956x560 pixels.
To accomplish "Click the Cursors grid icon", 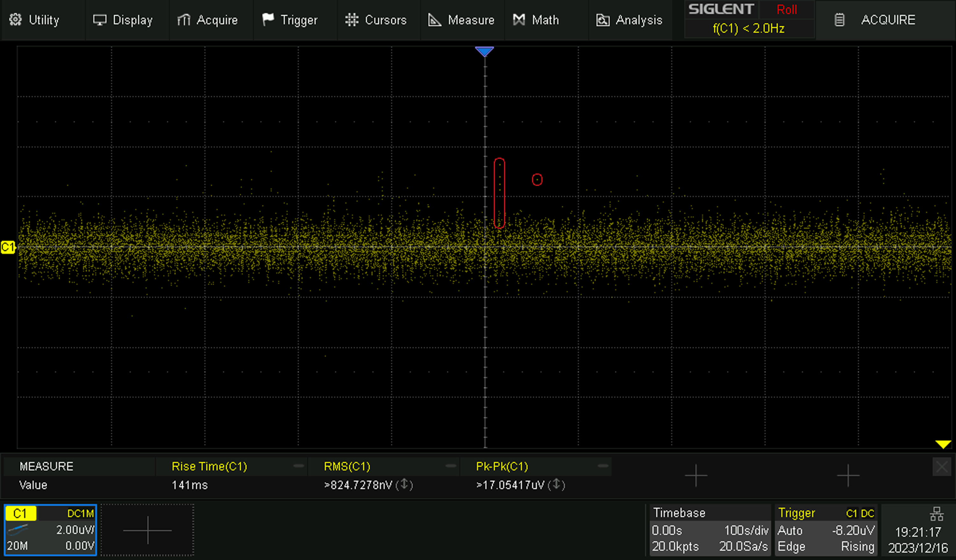I will click(352, 20).
